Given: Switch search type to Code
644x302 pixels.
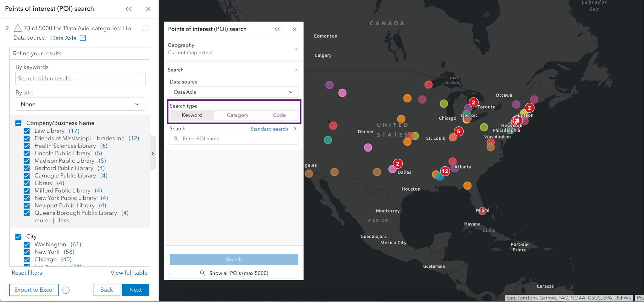Looking at the screenshot, I should (279, 115).
